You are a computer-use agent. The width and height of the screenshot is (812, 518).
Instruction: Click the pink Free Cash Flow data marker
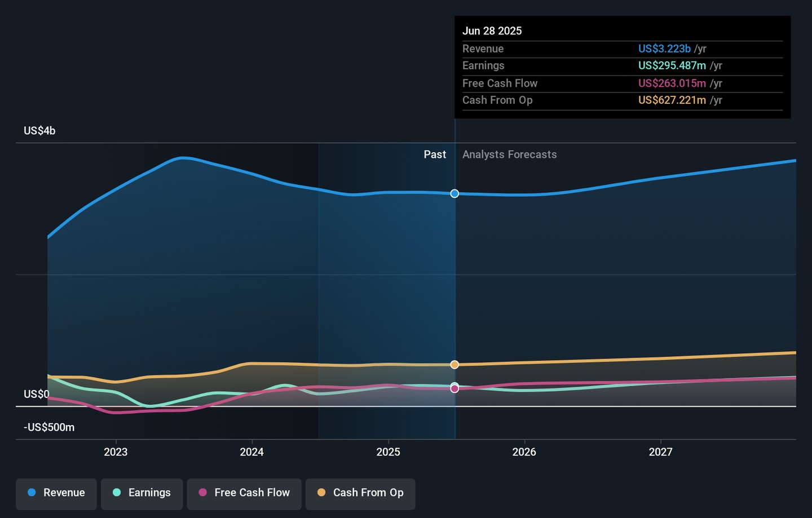pos(454,388)
